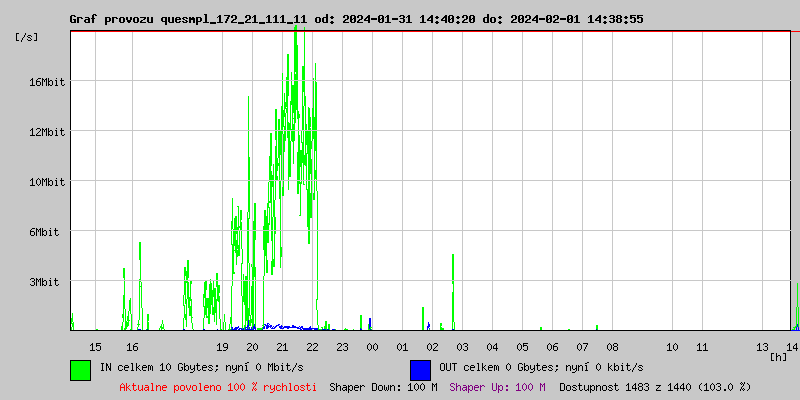Click the '[h]' hour unit label

(x=779, y=357)
